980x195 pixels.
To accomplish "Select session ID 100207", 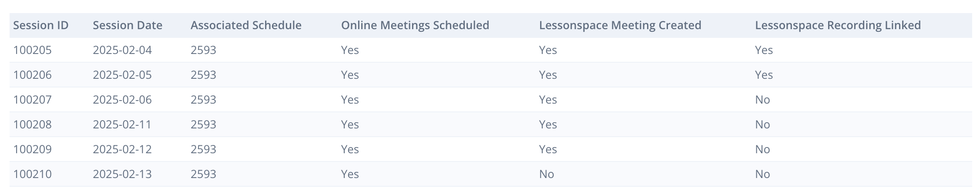I will (33, 100).
